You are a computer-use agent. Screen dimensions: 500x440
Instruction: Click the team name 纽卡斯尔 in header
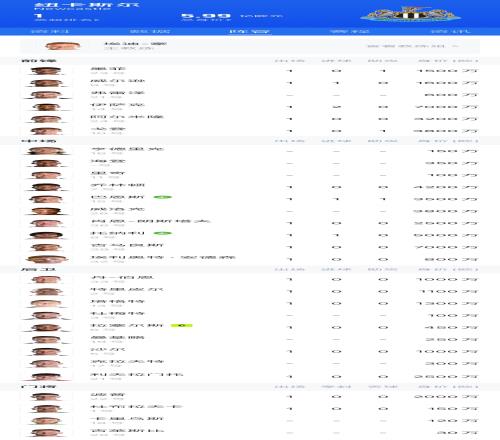pos(87,5)
